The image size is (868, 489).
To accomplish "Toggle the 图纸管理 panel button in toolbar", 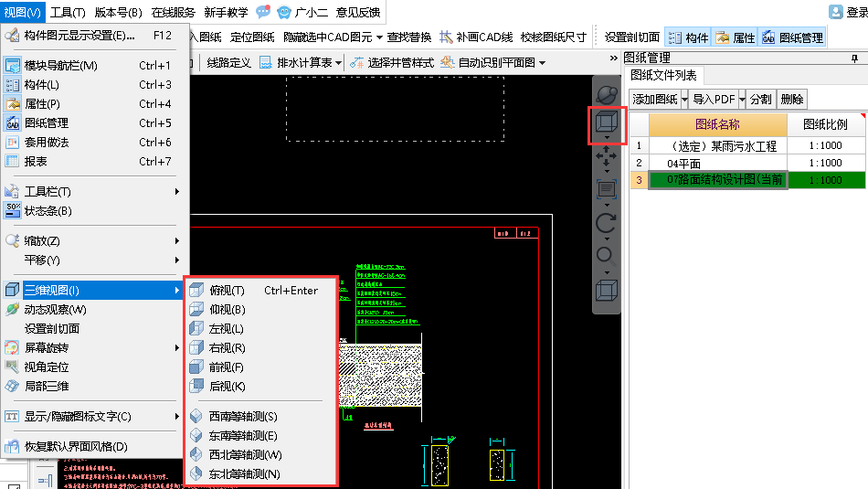I will 792,37.
